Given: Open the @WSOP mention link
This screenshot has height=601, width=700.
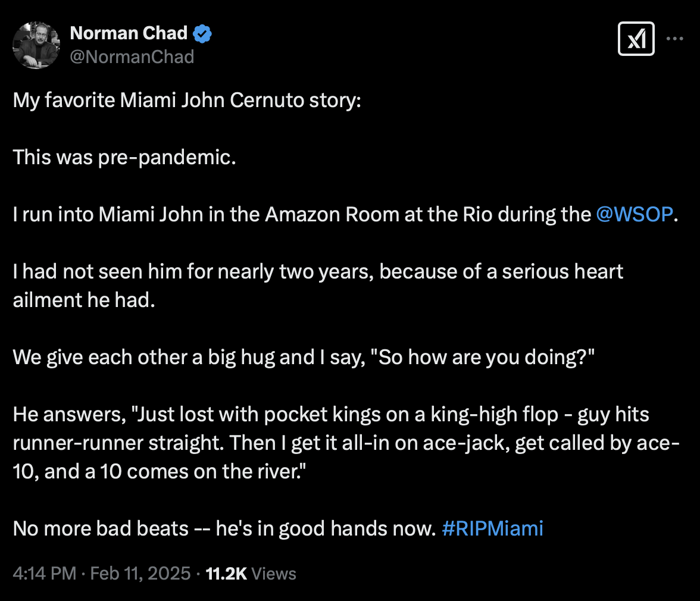Looking at the screenshot, I should pos(635,214).
